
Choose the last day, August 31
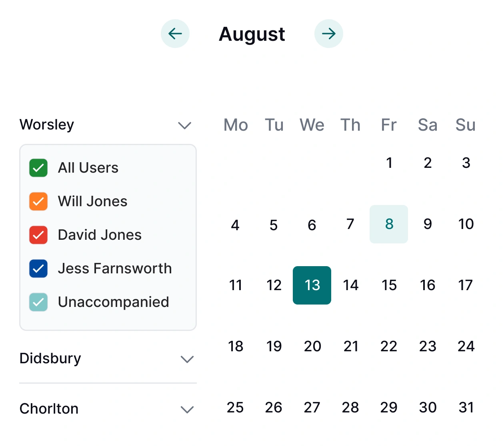[x=465, y=407]
